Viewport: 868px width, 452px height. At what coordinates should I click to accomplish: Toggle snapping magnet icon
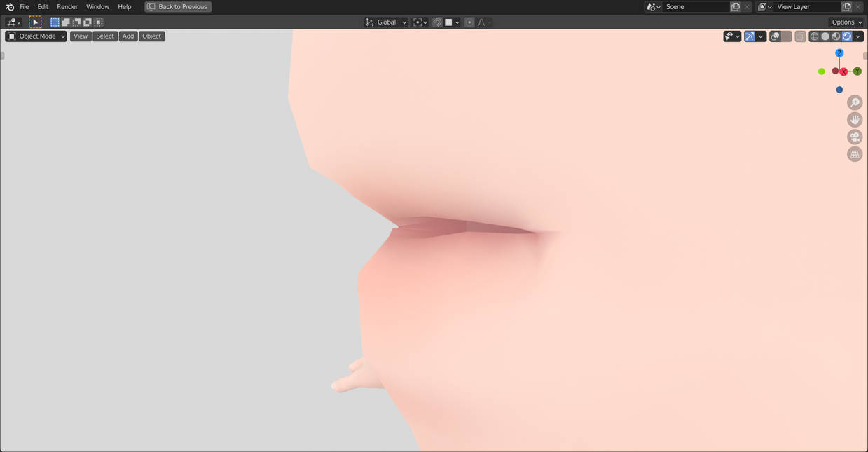point(437,22)
